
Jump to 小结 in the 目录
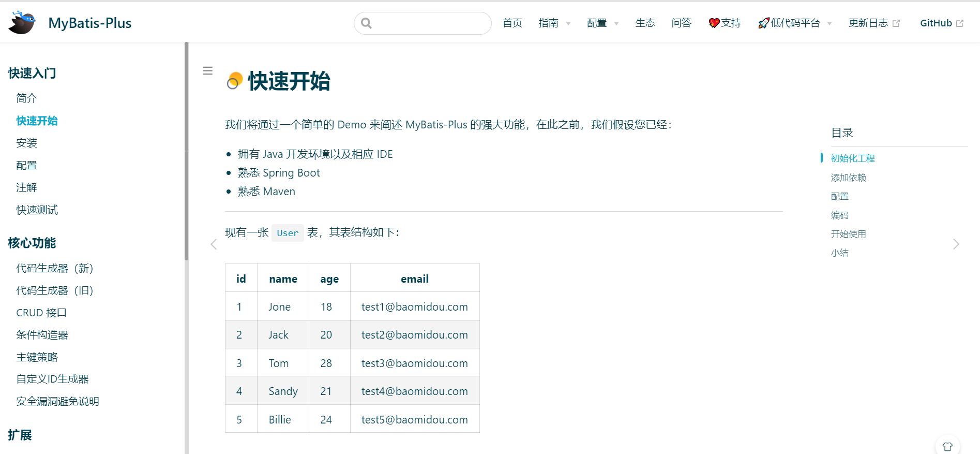pos(840,253)
